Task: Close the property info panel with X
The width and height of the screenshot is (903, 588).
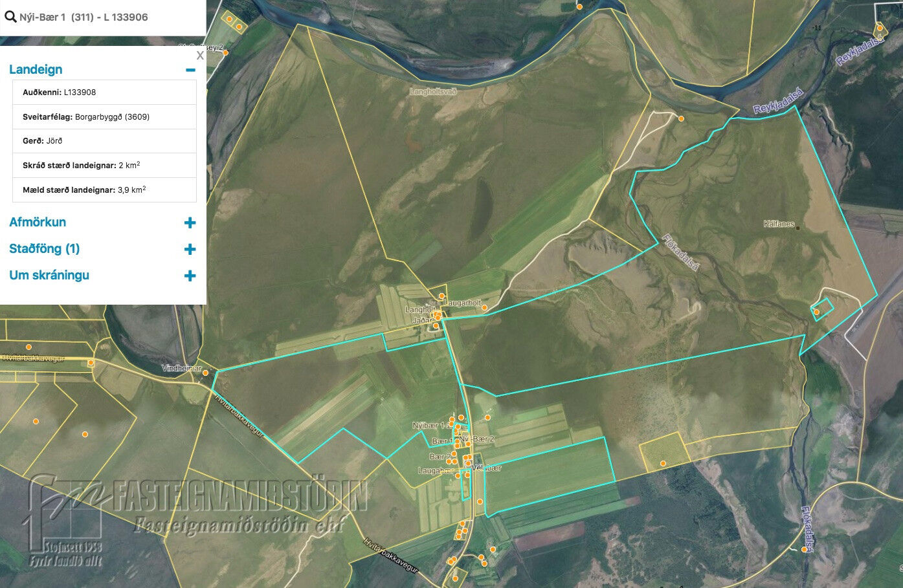Action: 200,56
